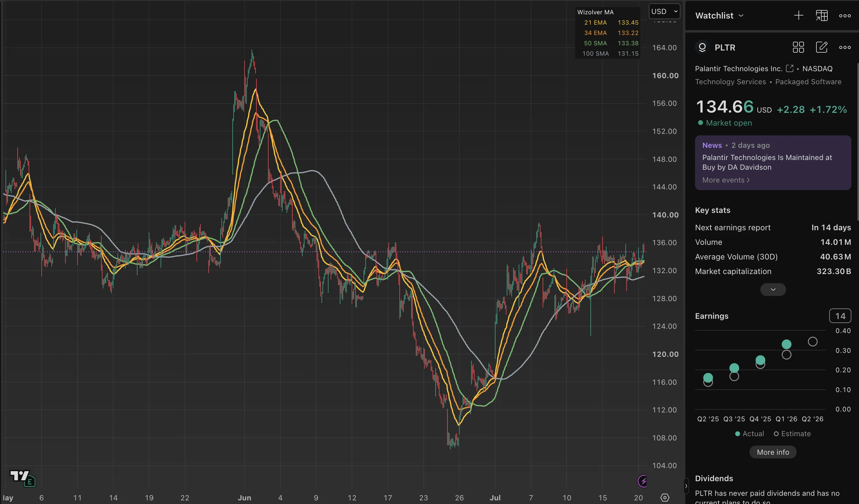The height and width of the screenshot is (504, 859).
Task: Click Palantir Technologies Inc. company name
Action: pyautogui.click(x=739, y=68)
